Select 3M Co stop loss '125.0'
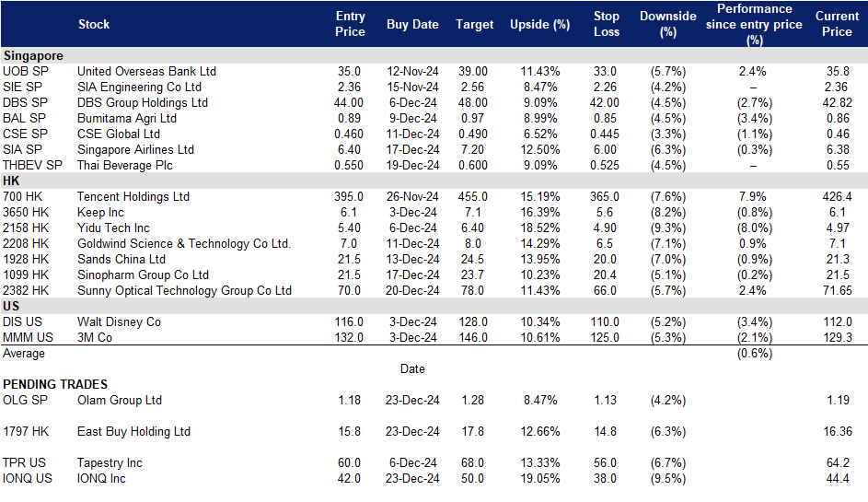This screenshot has width=868, height=502. pos(605,337)
